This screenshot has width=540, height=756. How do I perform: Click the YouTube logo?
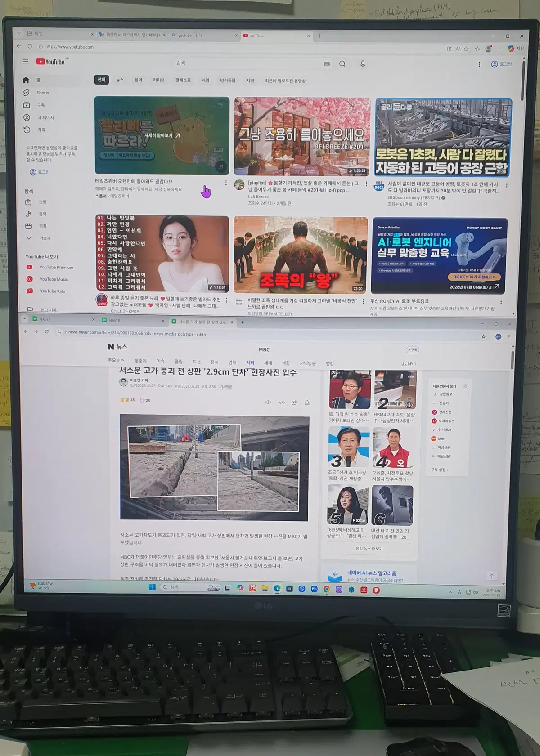(x=51, y=62)
